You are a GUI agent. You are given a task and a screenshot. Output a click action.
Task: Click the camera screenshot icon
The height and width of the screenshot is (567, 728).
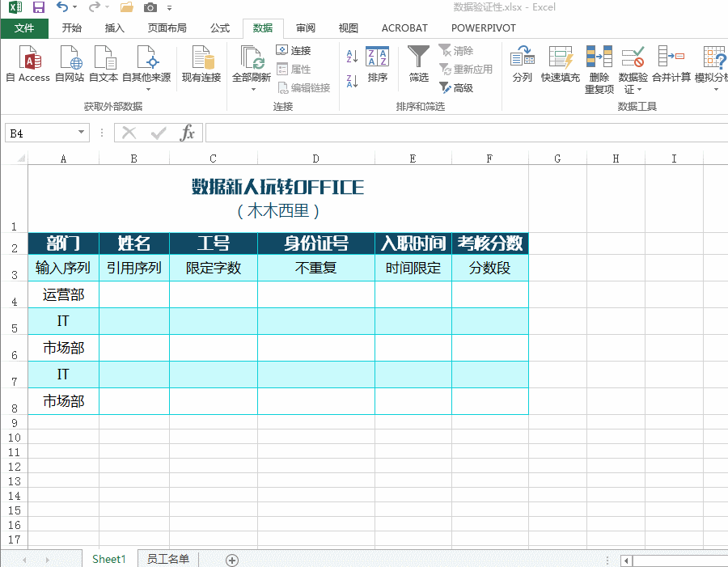[x=150, y=7]
